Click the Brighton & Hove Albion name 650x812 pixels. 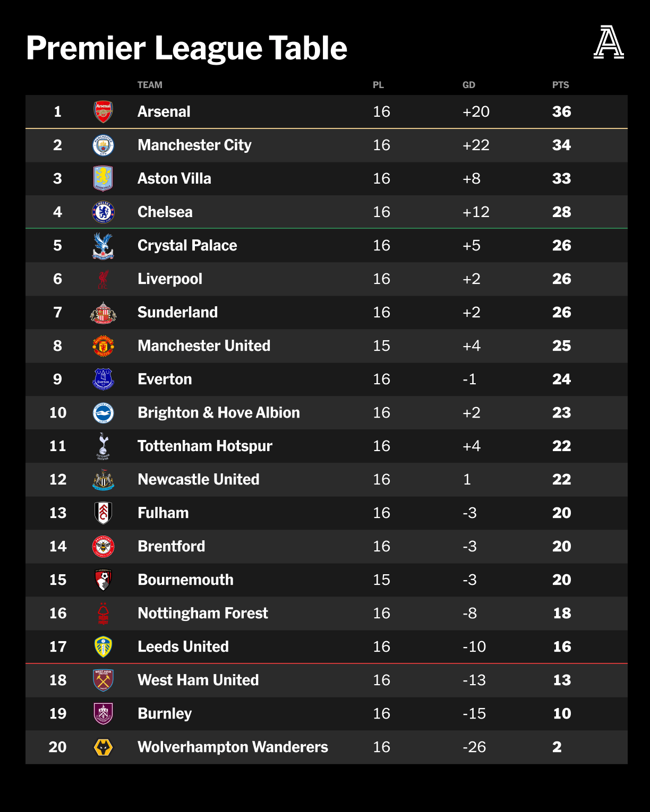[x=218, y=413]
